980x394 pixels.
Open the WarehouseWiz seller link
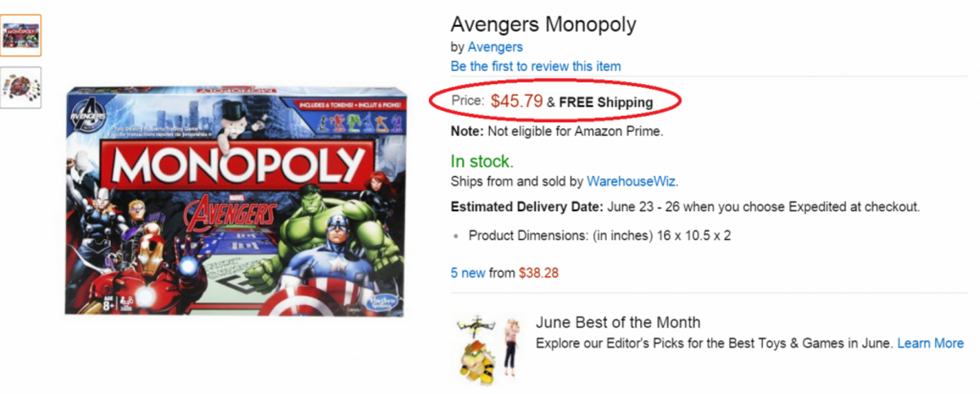coord(632,181)
